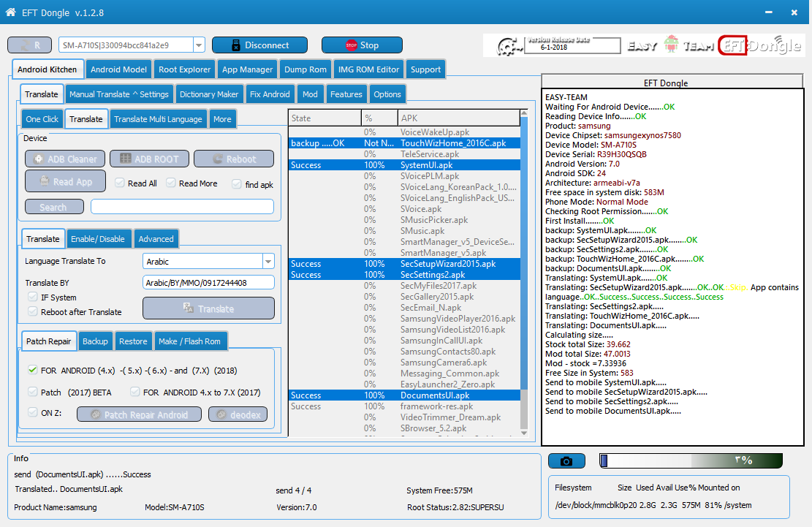Viewport: 812px width, 527px height.
Task: Switch to the Dump Rom tab
Action: [306, 69]
